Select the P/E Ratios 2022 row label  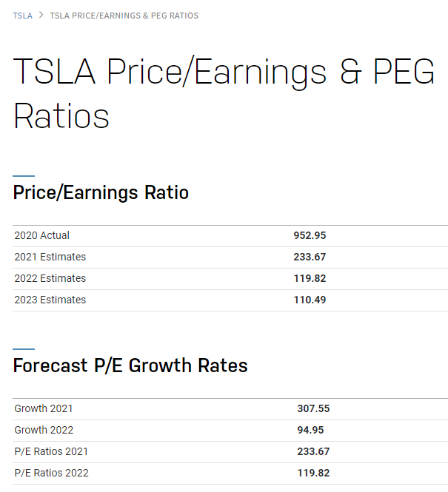[x=51, y=473]
